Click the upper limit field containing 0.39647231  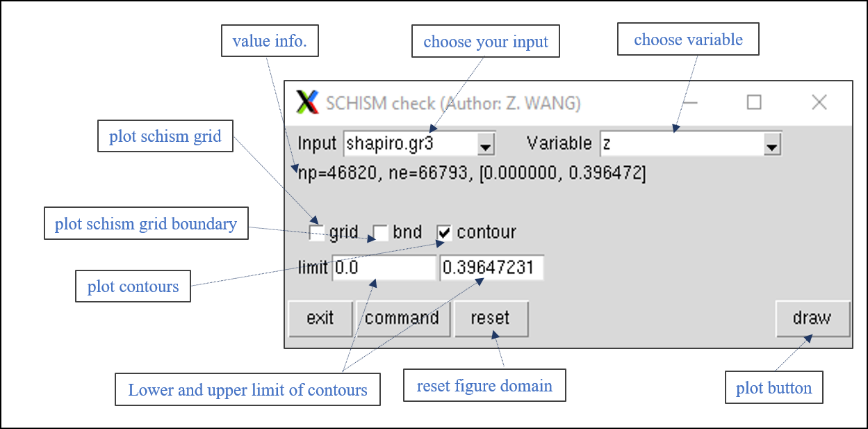[x=491, y=268]
